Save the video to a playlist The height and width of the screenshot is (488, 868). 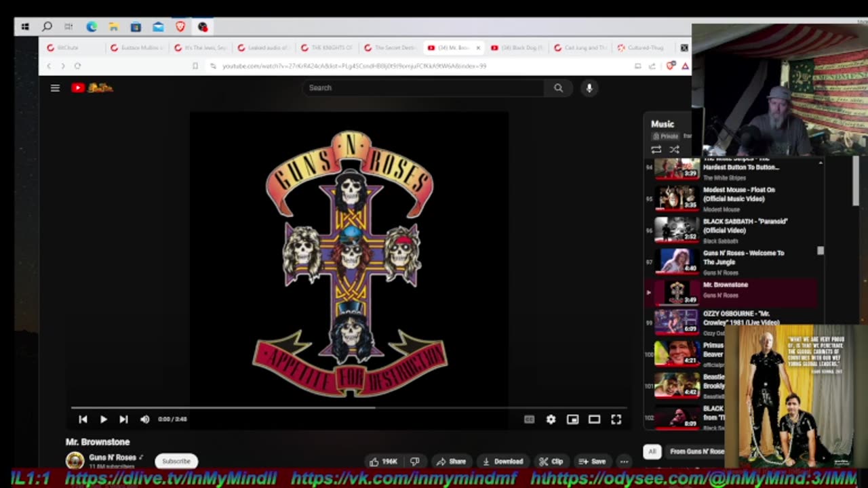[x=592, y=462]
